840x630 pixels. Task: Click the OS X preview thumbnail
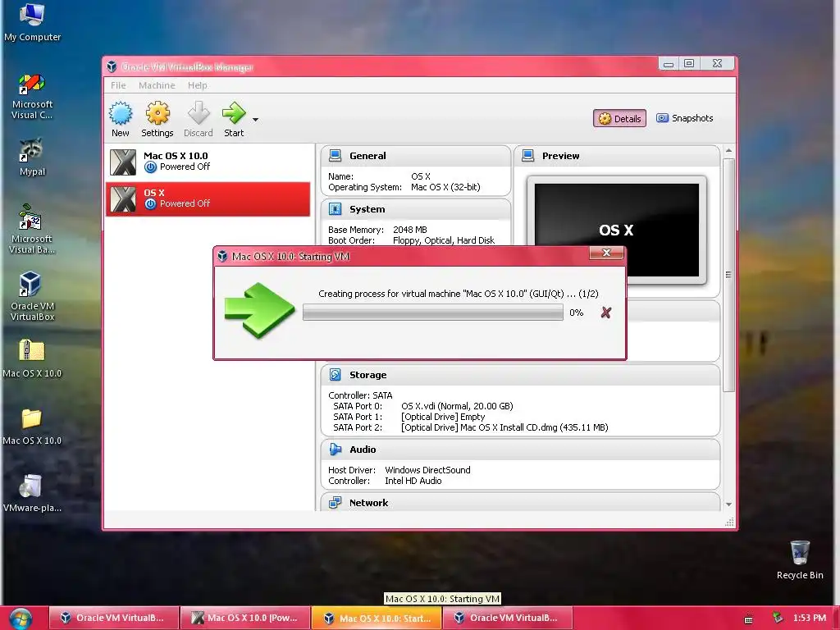[x=617, y=230]
